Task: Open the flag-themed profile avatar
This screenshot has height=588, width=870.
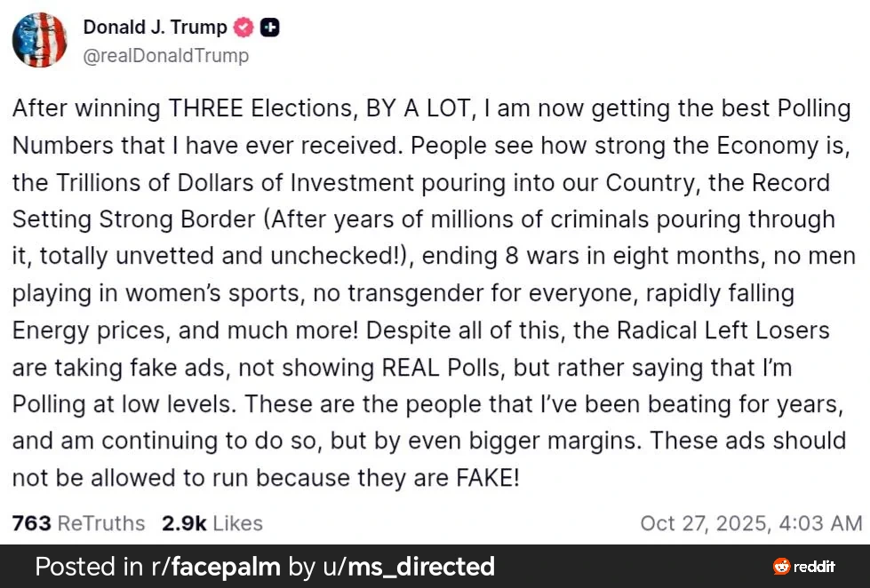Action: (x=40, y=40)
